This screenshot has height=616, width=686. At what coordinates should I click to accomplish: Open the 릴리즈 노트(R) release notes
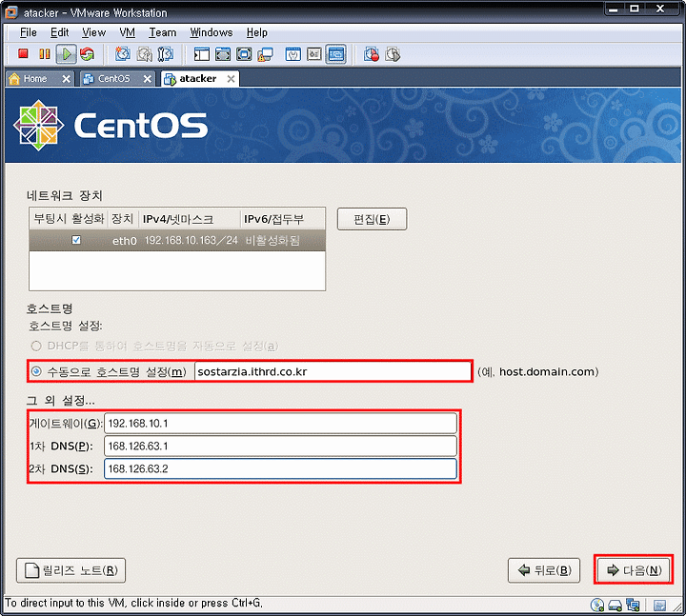pos(71,570)
